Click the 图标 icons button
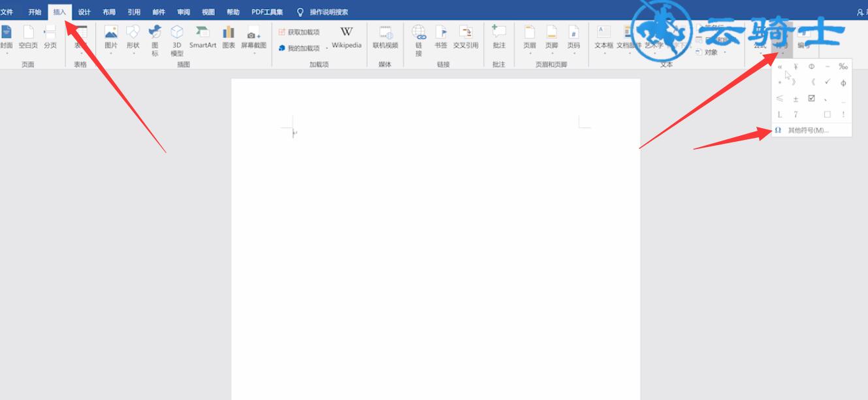The height and width of the screenshot is (400, 868). (155, 39)
